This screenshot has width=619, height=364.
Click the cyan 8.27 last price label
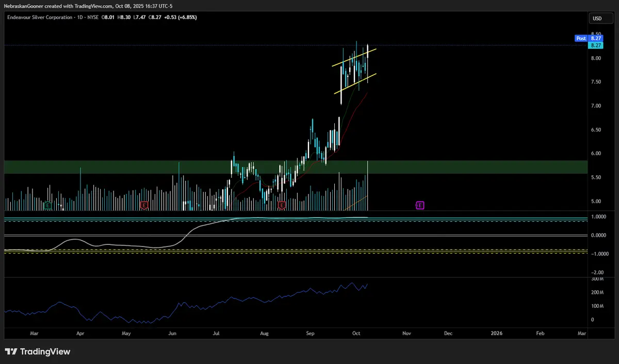pos(596,45)
